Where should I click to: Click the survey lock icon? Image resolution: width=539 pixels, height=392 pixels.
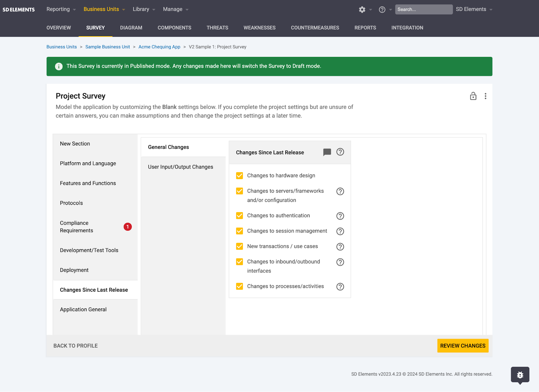[x=473, y=96]
